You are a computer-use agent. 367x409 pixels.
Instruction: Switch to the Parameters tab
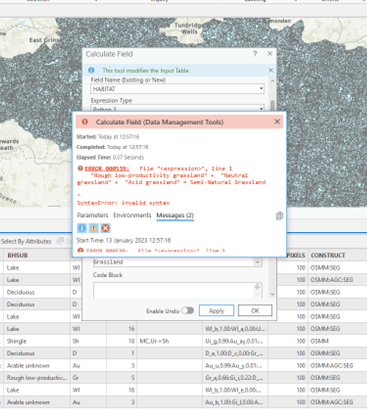tap(93, 215)
